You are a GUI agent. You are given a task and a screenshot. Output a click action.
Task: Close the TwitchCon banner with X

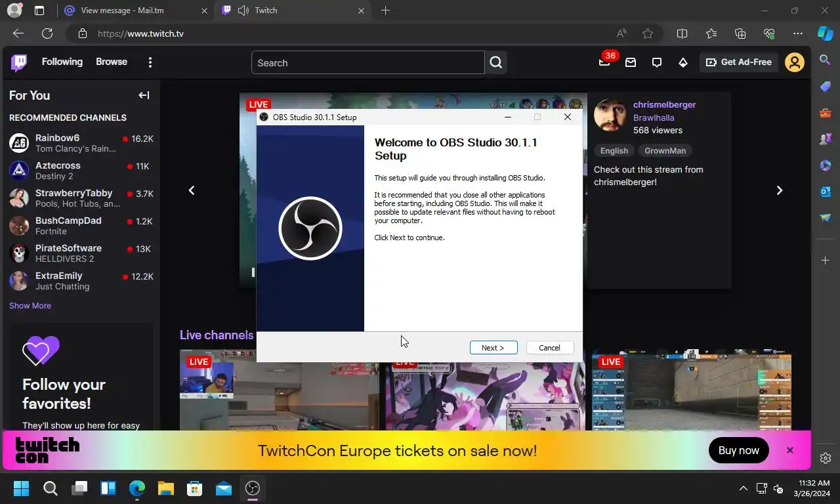790,450
